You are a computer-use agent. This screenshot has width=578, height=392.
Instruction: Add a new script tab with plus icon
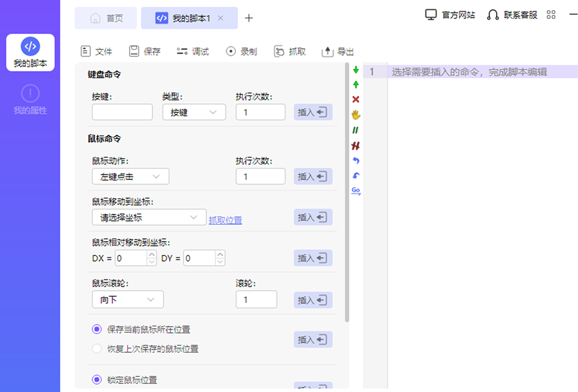[x=249, y=18]
